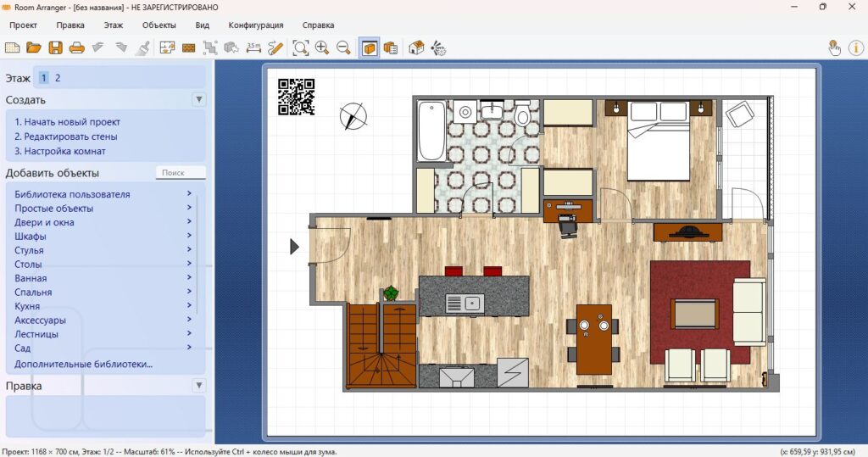Select the green plant near stairs

[x=391, y=293]
